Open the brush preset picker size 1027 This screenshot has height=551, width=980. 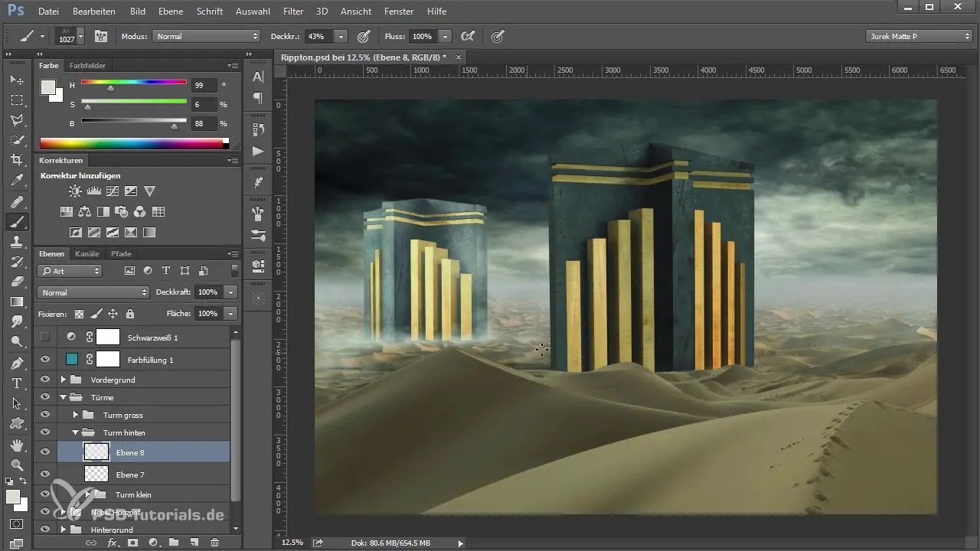(x=70, y=36)
